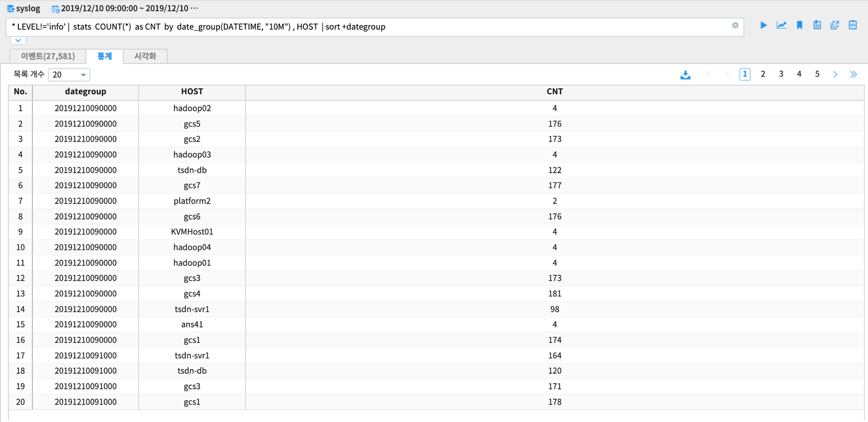
Task: Select the hadoop03 host cell
Action: coord(192,154)
